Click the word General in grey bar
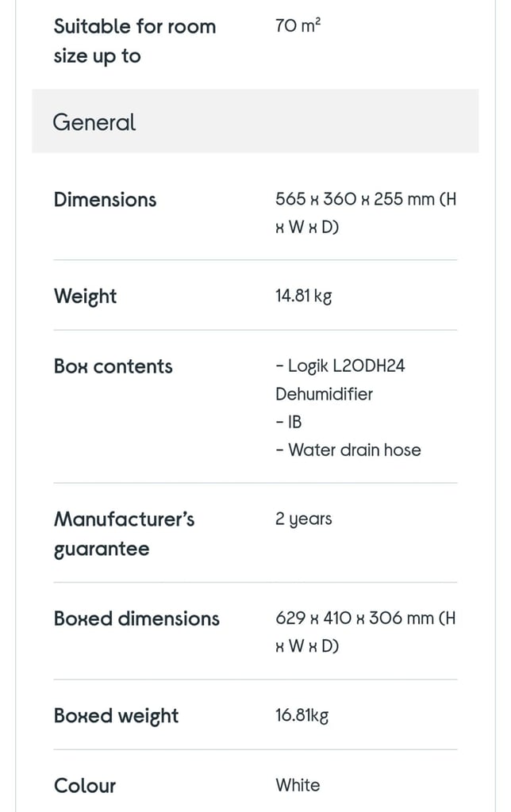The width and height of the screenshot is (511, 812). pos(94,123)
